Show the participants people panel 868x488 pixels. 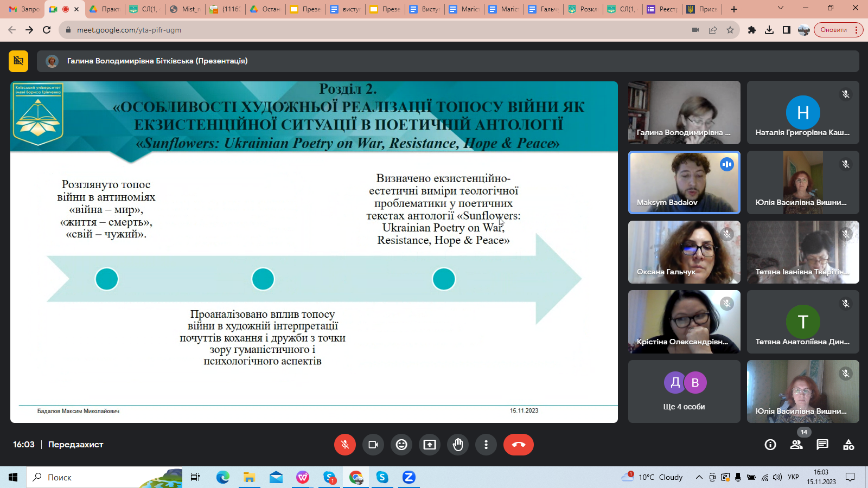(796, 445)
